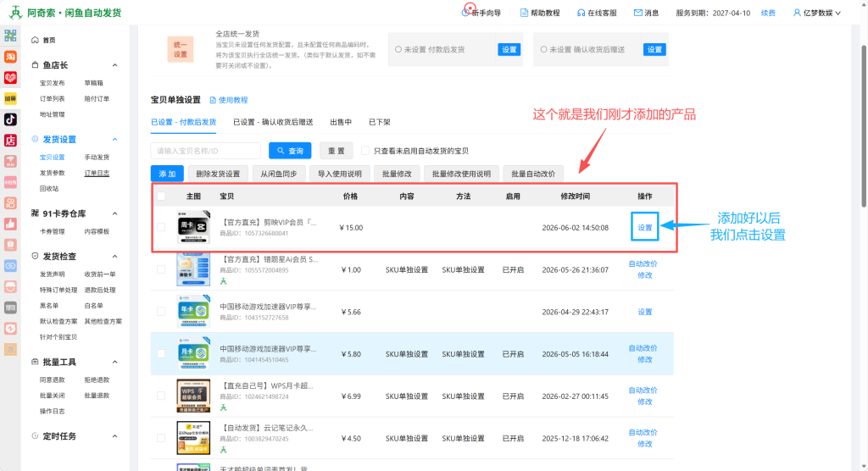Click the 鱼店长 bag icon
This screenshot has height=471, width=868.
(x=35, y=64)
